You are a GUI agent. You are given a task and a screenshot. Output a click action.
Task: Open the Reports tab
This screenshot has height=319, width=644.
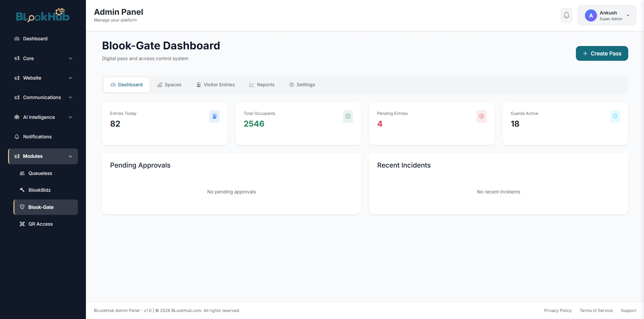pos(262,85)
